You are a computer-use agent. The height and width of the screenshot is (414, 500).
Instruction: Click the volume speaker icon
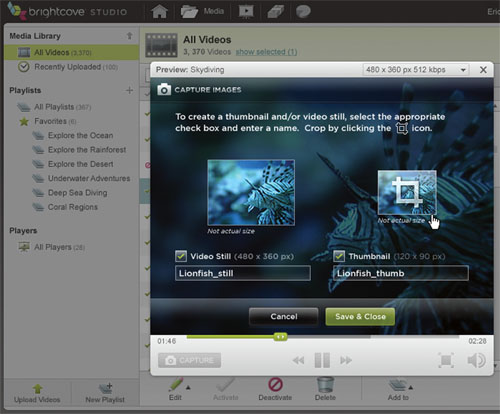click(x=476, y=360)
